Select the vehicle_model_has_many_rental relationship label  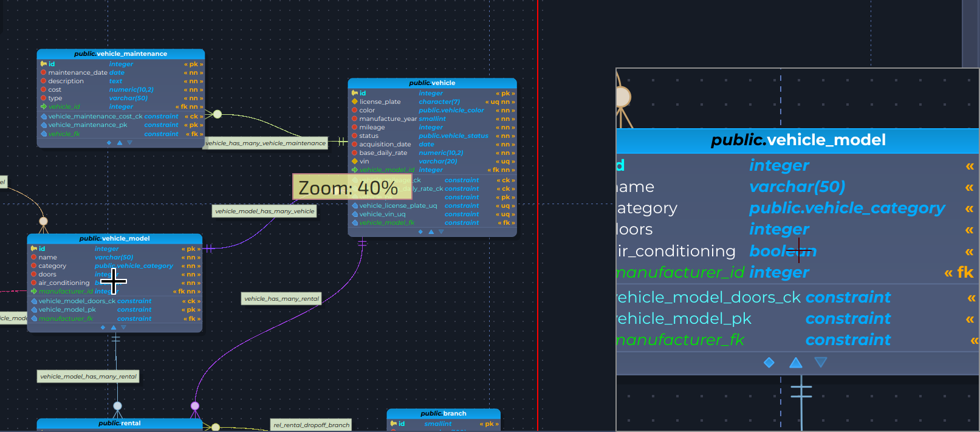(88, 377)
